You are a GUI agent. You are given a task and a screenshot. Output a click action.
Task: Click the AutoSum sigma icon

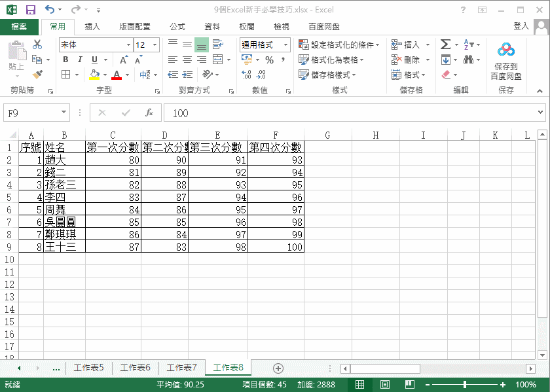tap(445, 45)
